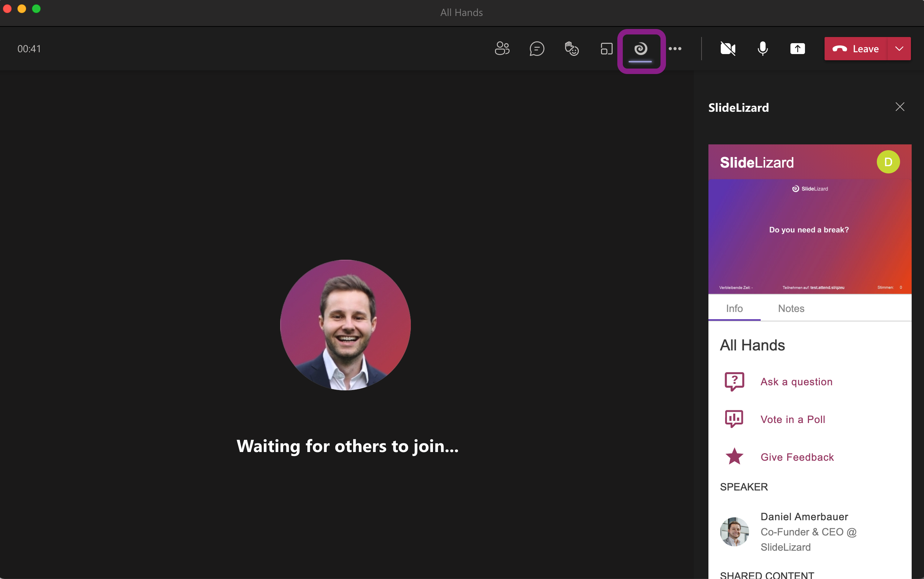Click the 'Co-Funder & CEO @ SlideLizard' text
The width and height of the screenshot is (924, 579).
click(808, 539)
